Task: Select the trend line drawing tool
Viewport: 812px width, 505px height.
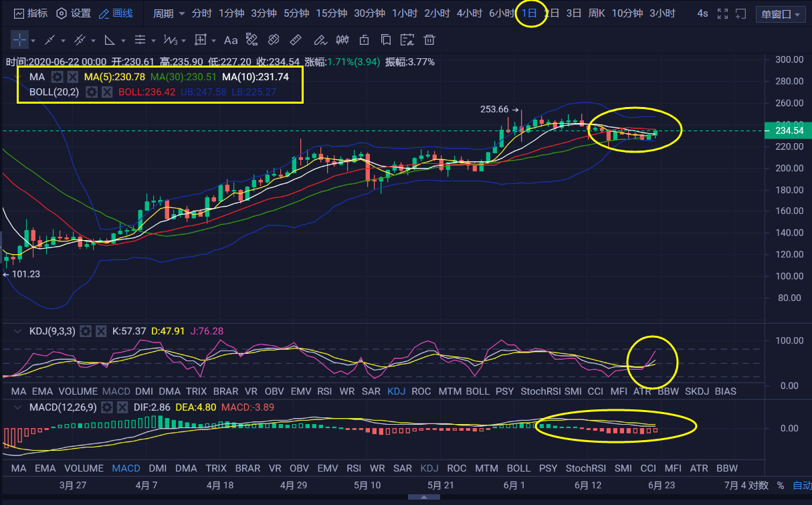Action: point(49,40)
